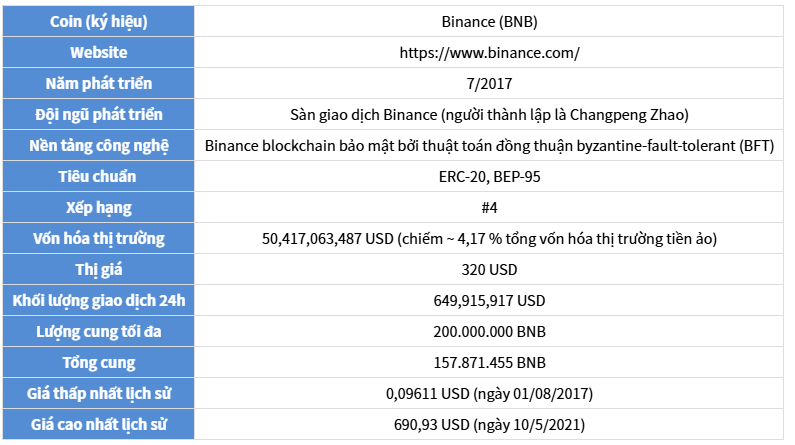Select the "Coin (ký hiệu)" header cell

(x=99, y=22)
